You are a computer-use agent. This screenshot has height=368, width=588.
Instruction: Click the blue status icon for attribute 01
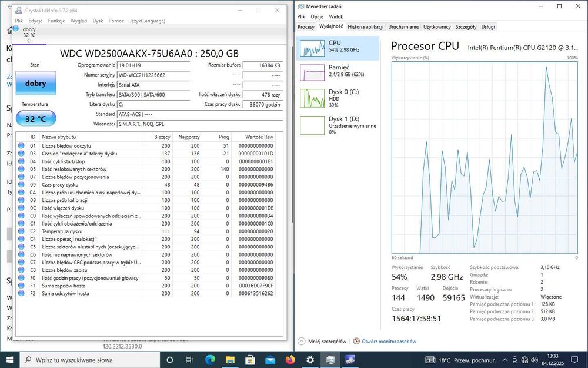(21, 145)
